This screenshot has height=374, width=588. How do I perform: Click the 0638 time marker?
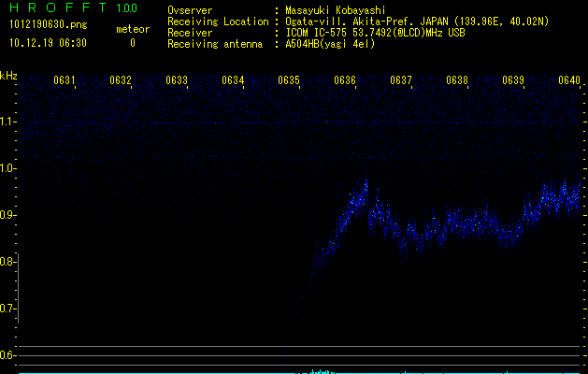[x=457, y=80]
